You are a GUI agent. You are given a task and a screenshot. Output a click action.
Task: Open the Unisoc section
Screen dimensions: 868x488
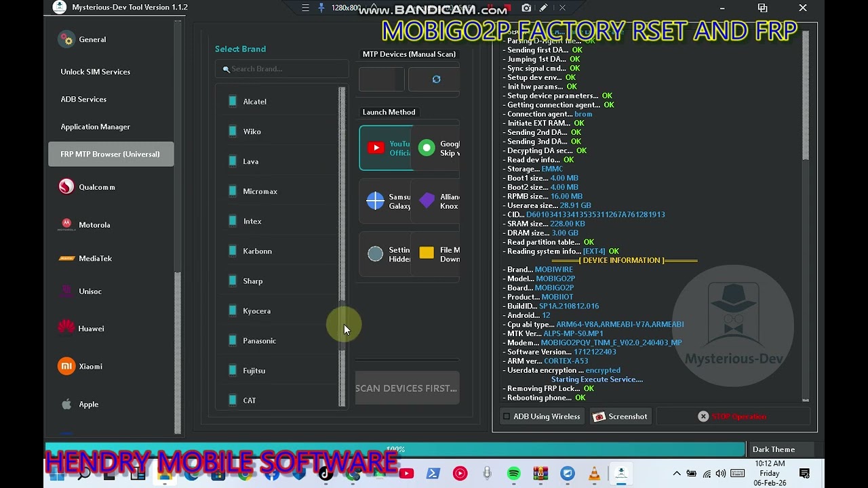[111, 291]
